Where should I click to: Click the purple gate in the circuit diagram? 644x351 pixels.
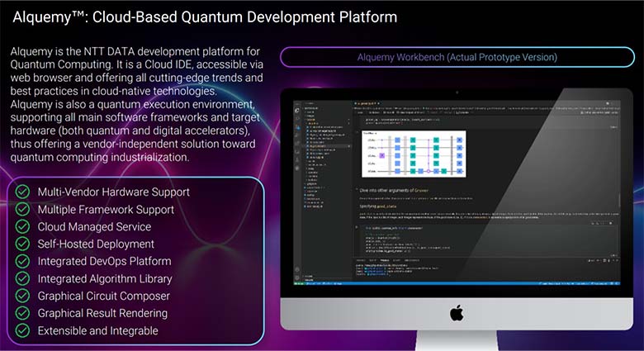tap(381, 154)
